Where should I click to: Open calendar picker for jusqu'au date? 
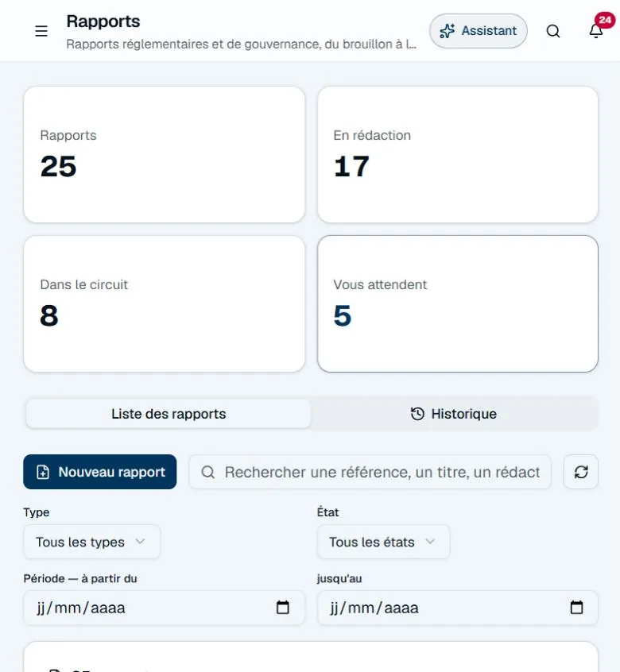click(577, 608)
